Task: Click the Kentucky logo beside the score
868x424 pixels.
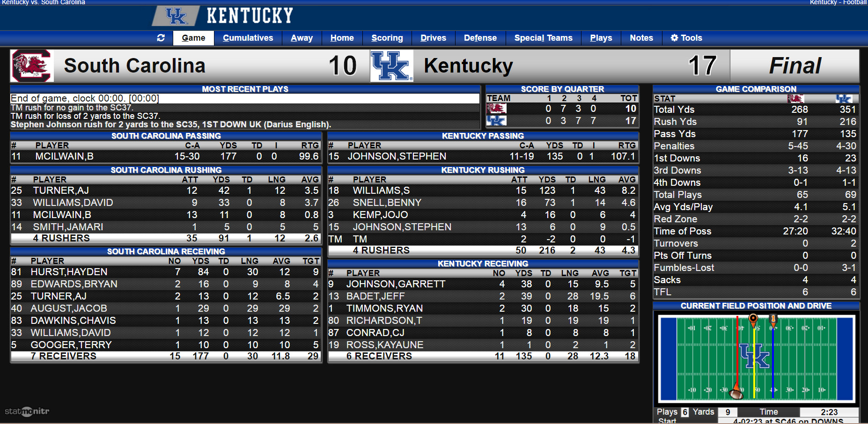Action: point(392,66)
